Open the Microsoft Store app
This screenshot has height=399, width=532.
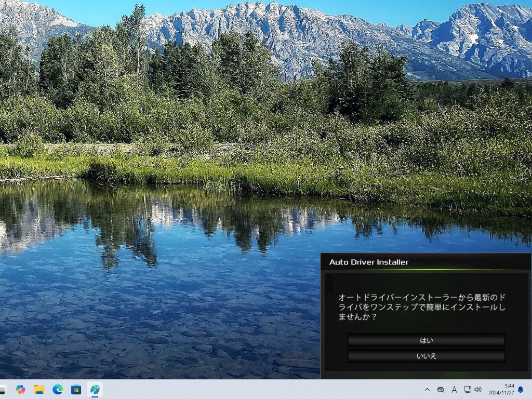tap(76, 389)
